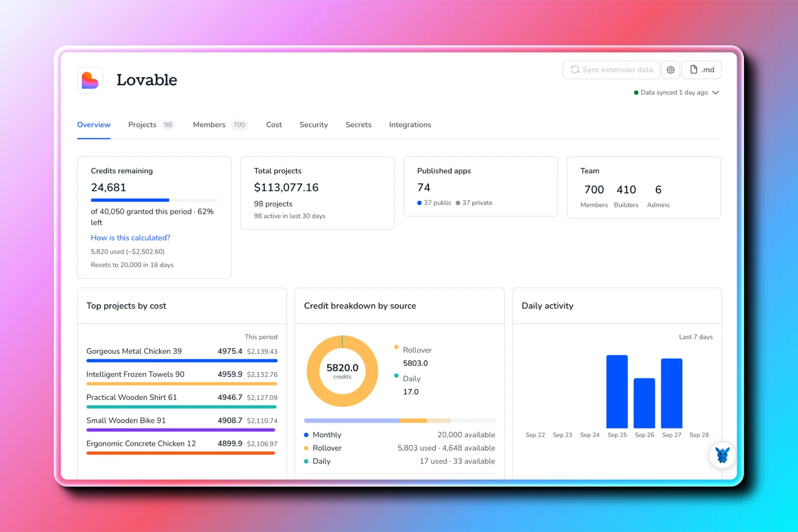Click the 'Last 7 days' label
The image size is (798, 532).
click(696, 337)
